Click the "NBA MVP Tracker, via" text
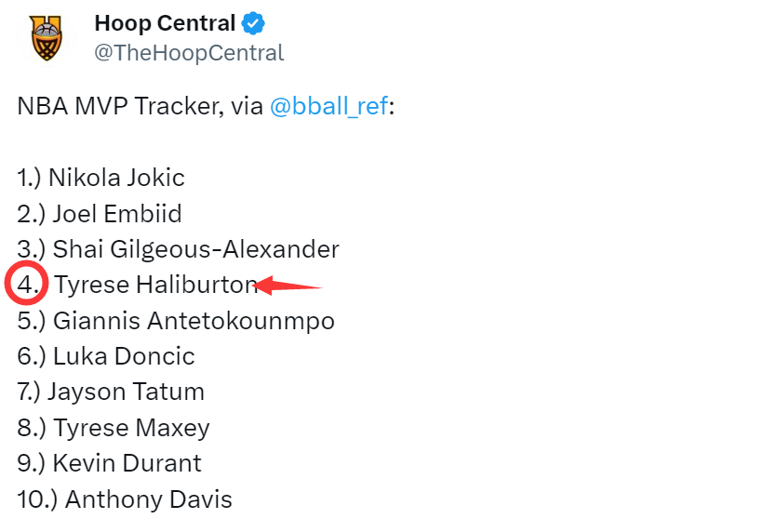 tap(140, 106)
